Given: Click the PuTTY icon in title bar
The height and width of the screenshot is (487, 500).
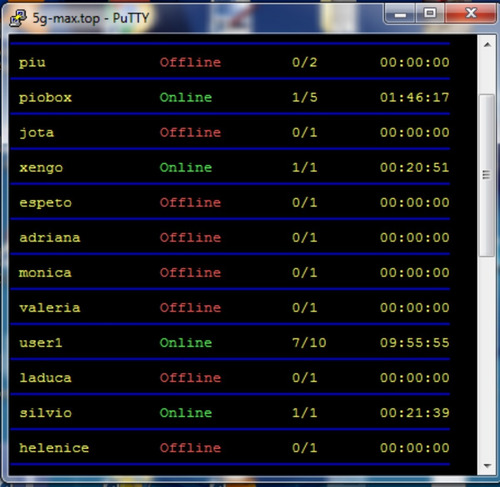Looking at the screenshot, I should pos(18,18).
